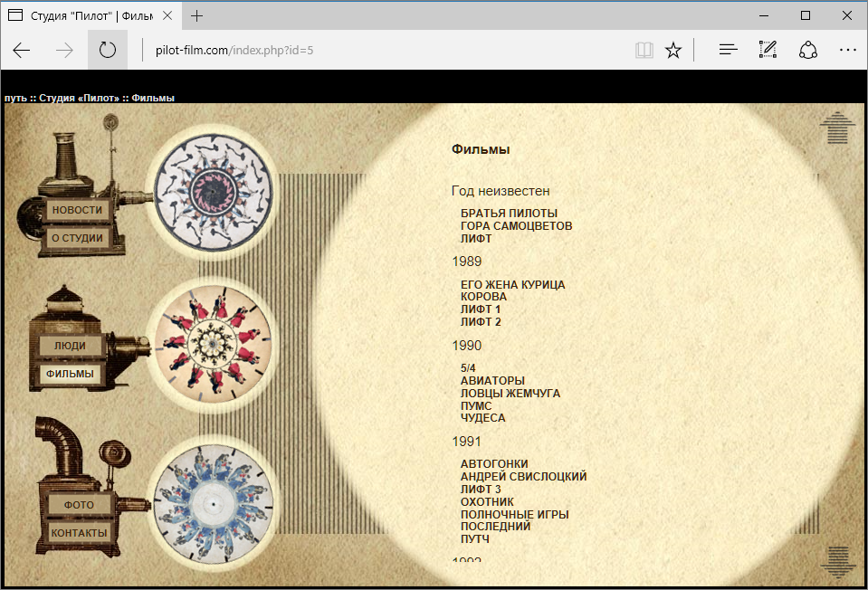Add page to favorites with star icon
868x590 pixels.
(x=673, y=50)
